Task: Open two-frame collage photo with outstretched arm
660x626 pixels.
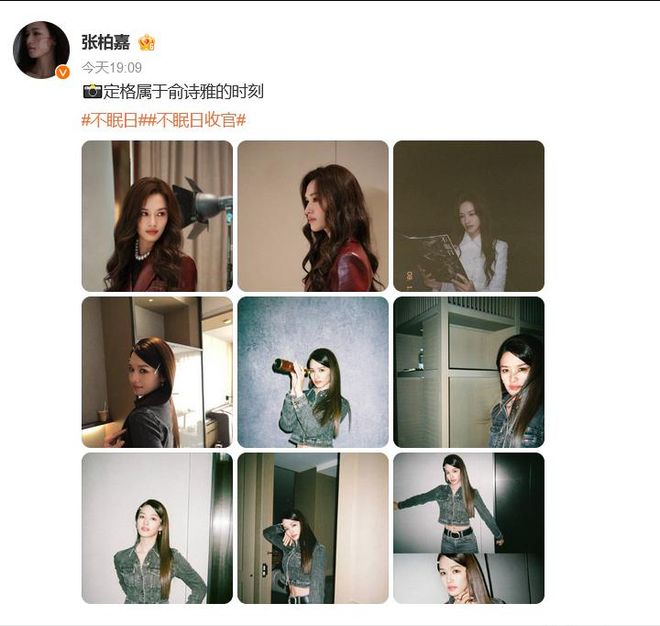Action: click(x=468, y=528)
